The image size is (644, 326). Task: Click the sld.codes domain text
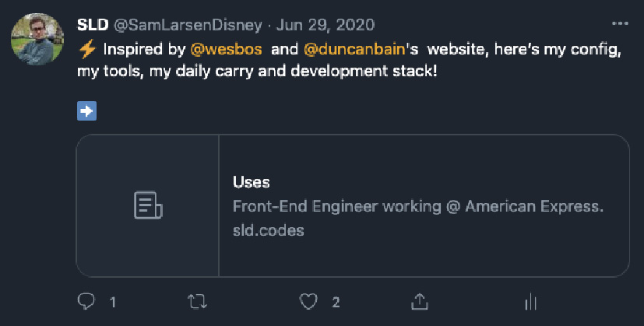coord(268,230)
